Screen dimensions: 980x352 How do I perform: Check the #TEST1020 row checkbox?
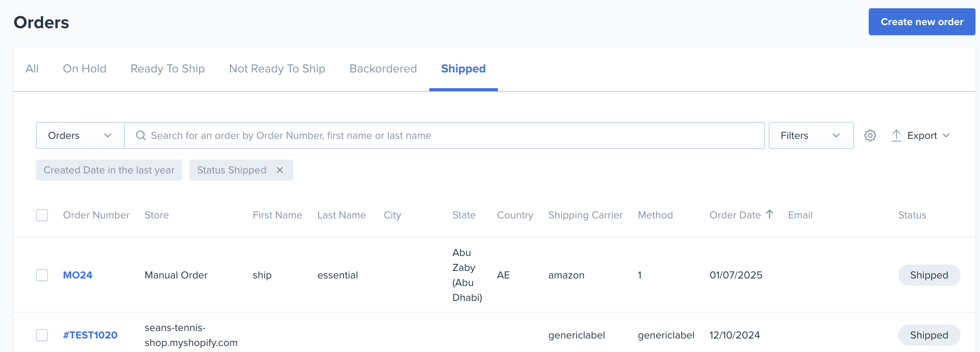pos(42,335)
